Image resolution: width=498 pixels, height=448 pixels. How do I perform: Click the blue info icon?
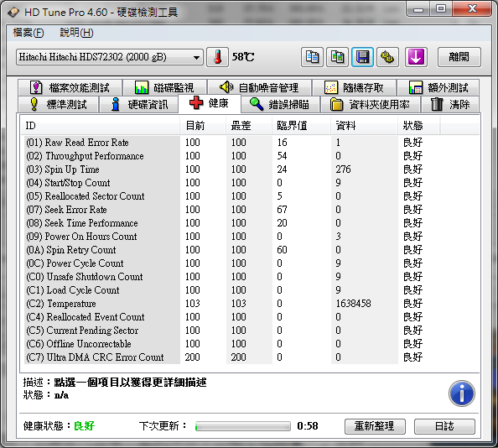[461, 393]
